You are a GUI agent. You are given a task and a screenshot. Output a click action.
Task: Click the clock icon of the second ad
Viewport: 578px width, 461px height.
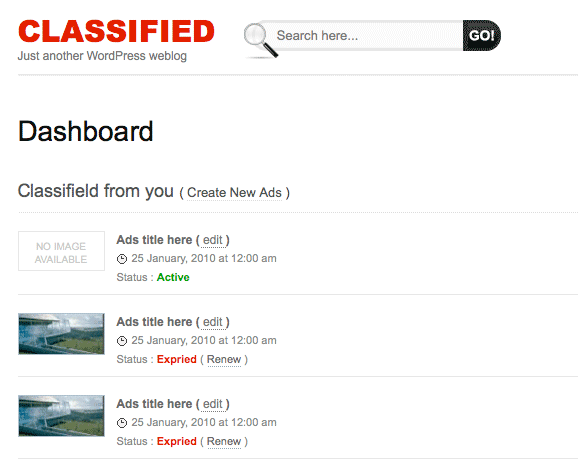tap(122, 341)
